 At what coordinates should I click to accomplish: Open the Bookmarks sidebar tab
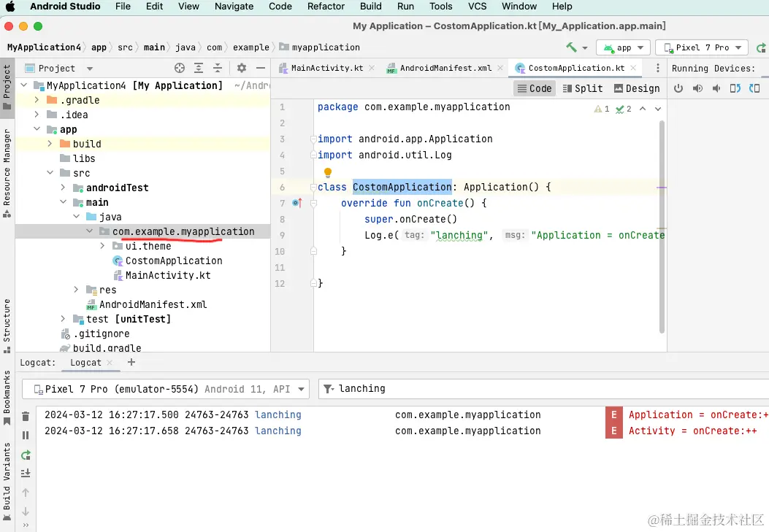tap(7, 398)
